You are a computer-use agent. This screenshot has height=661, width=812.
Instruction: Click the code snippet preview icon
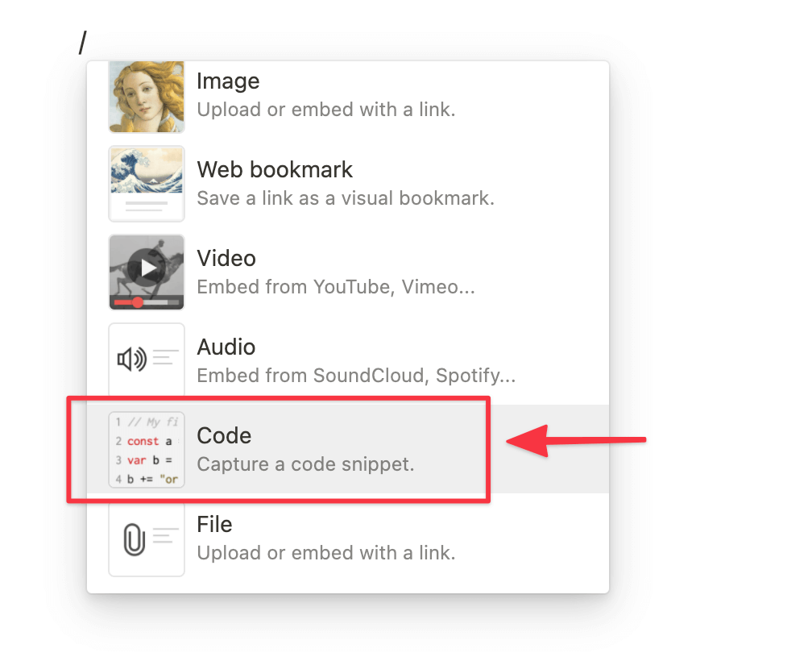tap(147, 450)
